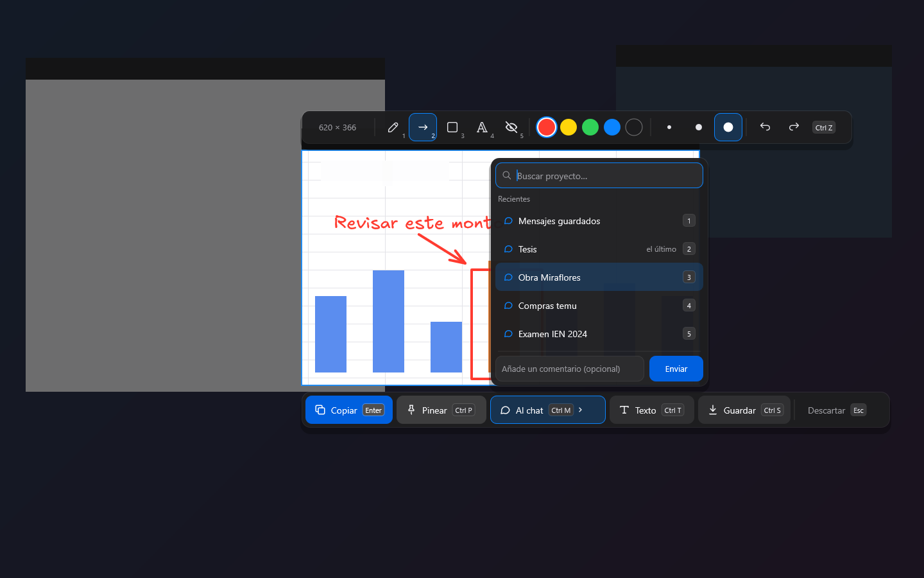
Task: Send the screenshot with Enviar
Action: pyautogui.click(x=676, y=369)
